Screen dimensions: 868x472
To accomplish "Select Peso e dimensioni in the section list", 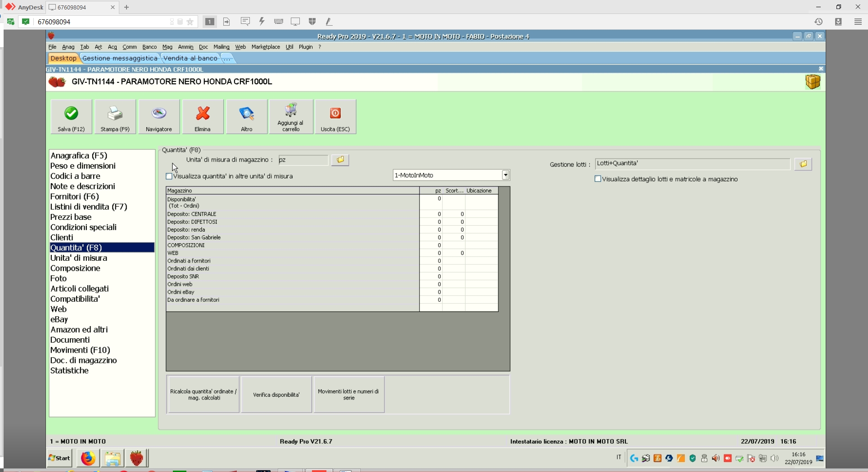I will pos(102,166).
